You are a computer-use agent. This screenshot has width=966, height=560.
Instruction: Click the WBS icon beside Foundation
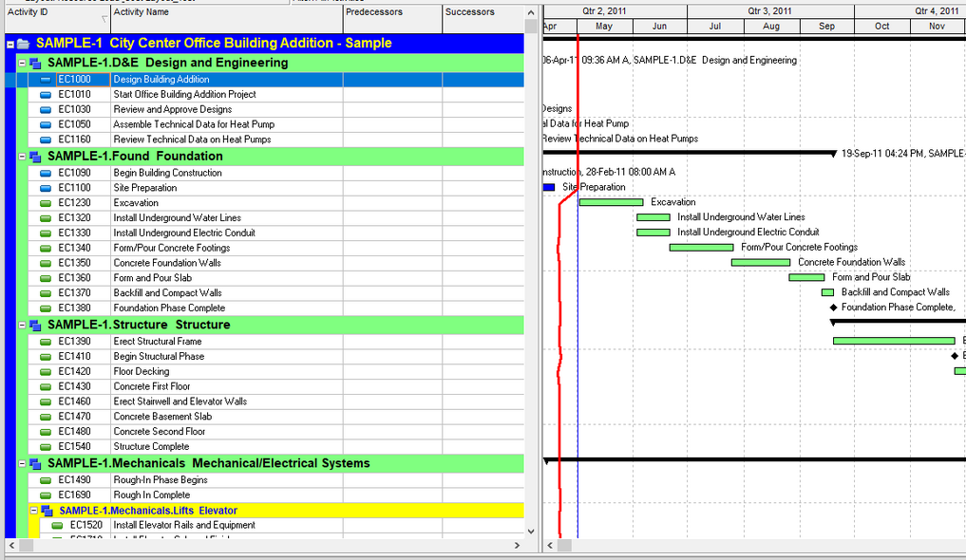35,157
